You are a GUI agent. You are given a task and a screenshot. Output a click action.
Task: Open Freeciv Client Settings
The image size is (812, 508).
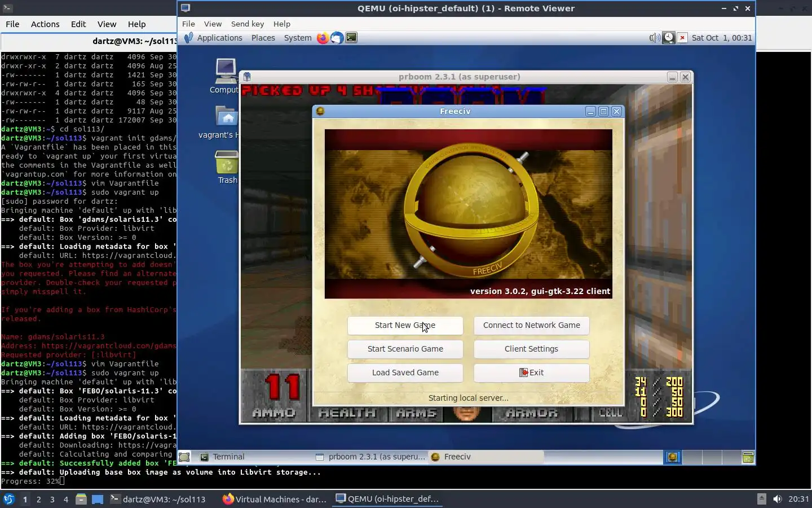[x=531, y=349]
